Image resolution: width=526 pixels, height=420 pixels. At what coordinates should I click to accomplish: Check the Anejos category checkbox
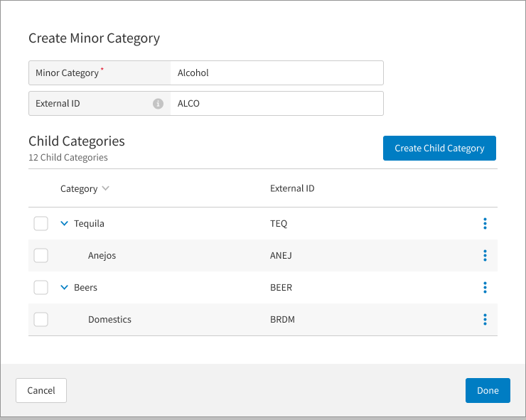(41, 256)
